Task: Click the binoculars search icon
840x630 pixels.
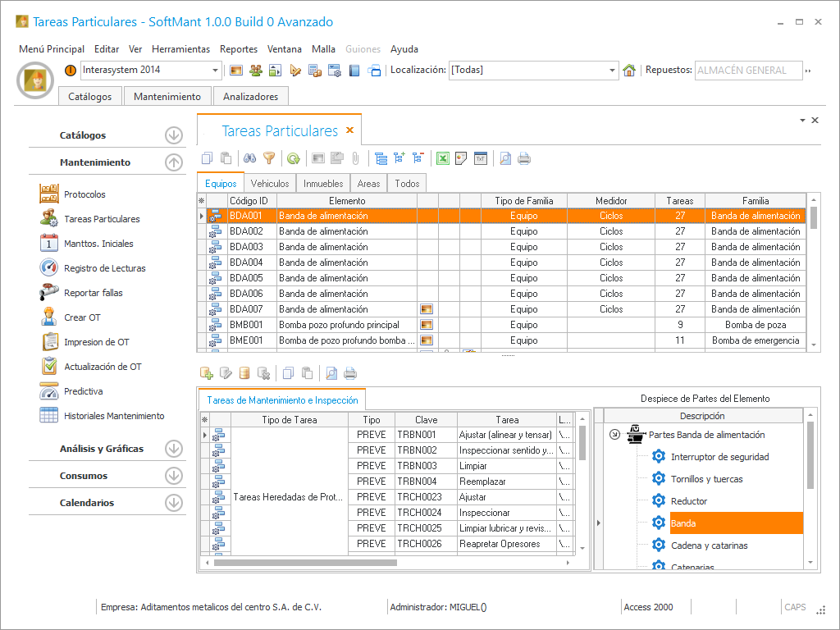Action: click(251, 159)
